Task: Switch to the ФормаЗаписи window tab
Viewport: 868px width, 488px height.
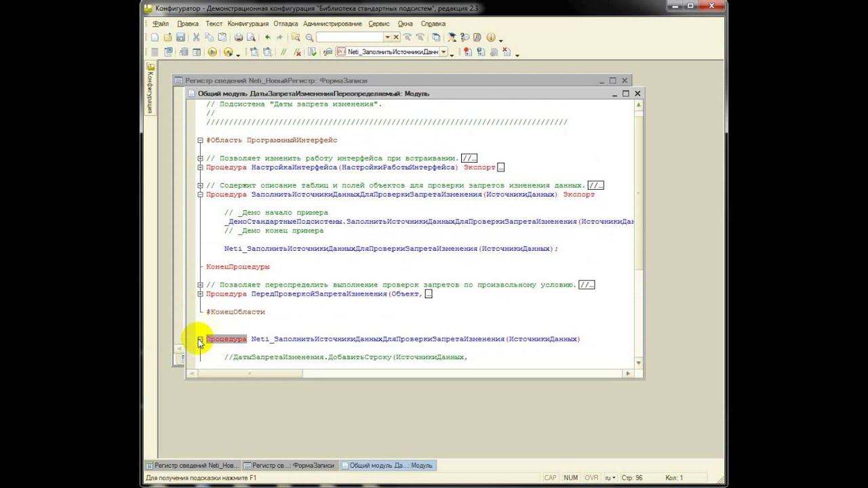Action: (290, 466)
